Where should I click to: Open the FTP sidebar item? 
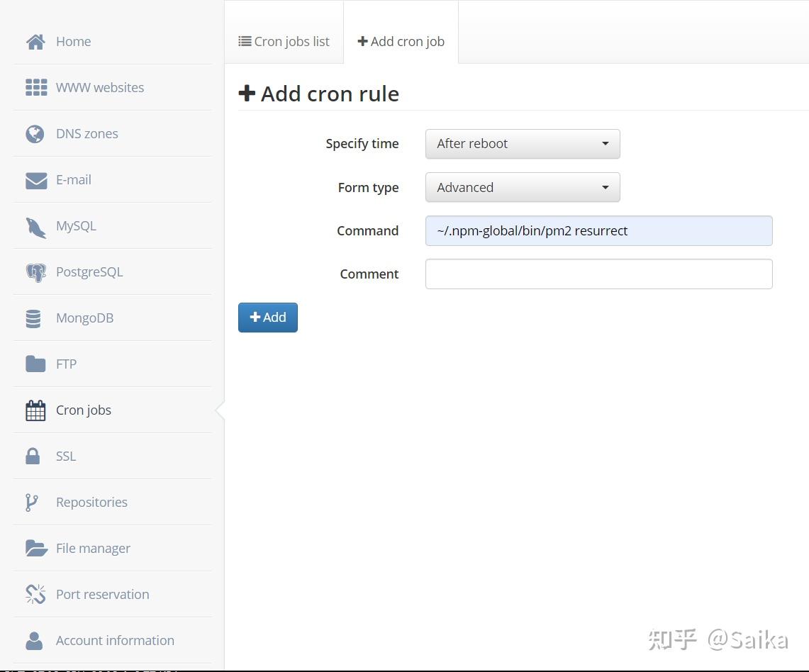coord(66,364)
